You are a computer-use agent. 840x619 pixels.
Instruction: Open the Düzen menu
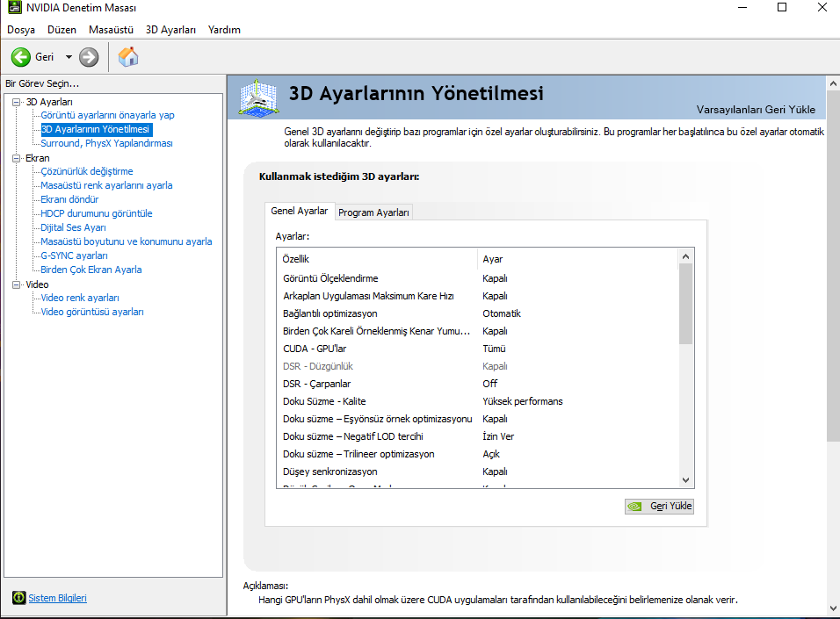pos(62,30)
